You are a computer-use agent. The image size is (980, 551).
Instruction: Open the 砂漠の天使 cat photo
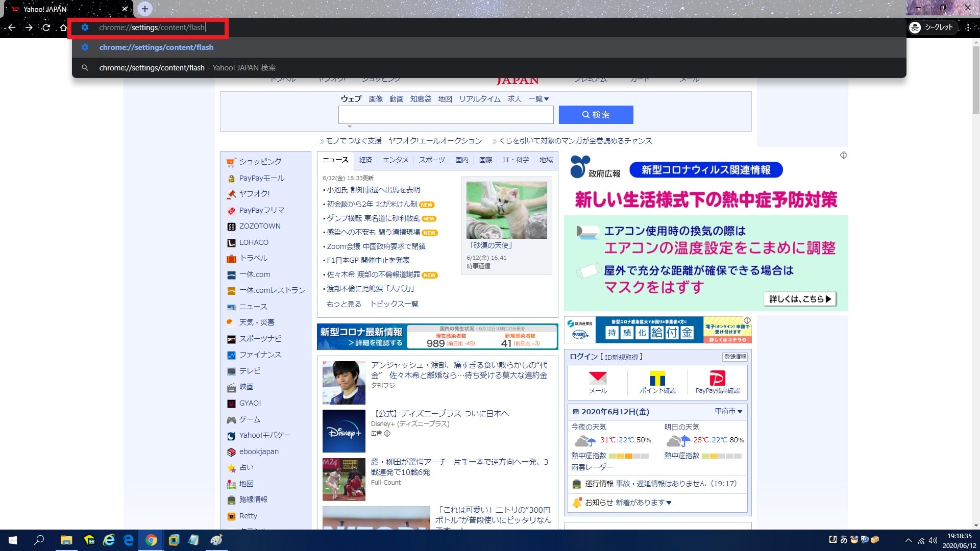point(506,210)
